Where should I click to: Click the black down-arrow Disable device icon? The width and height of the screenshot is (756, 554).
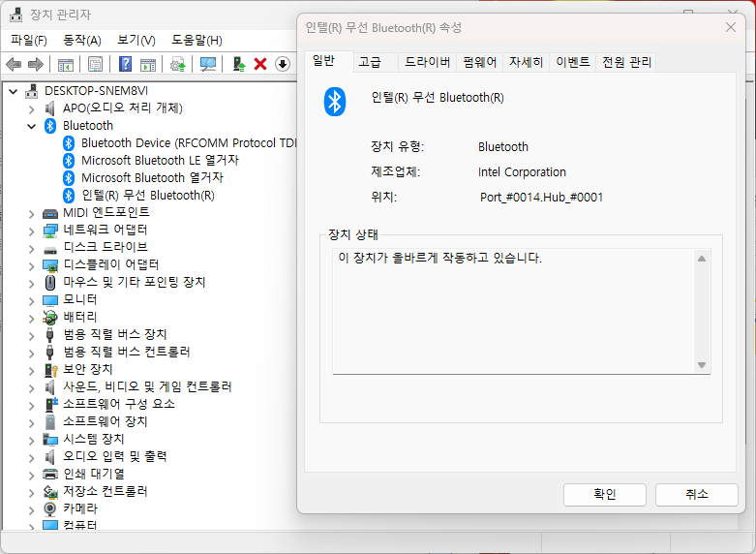click(x=283, y=64)
